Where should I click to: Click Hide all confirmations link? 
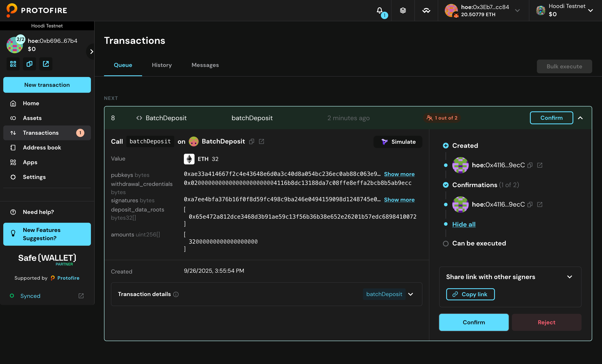point(463,224)
